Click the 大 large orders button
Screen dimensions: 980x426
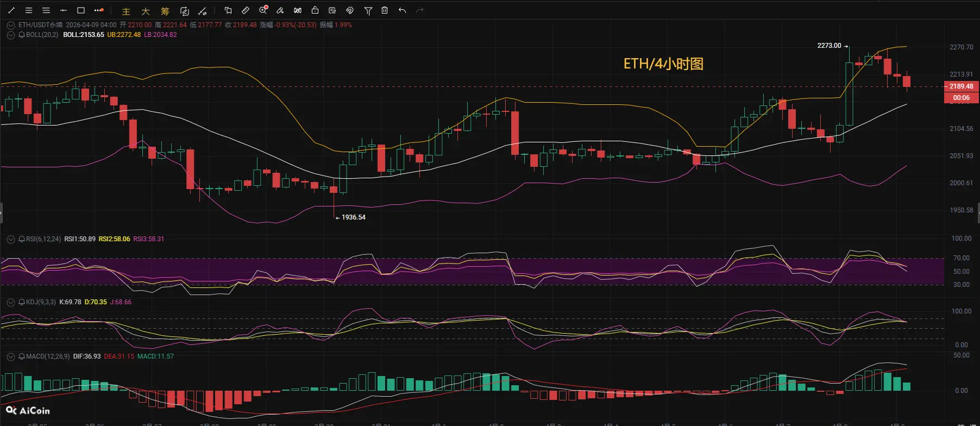click(146, 11)
